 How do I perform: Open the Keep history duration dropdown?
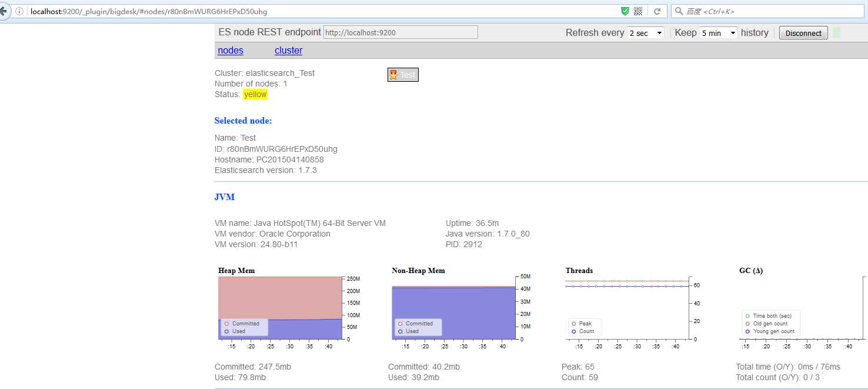coord(718,33)
